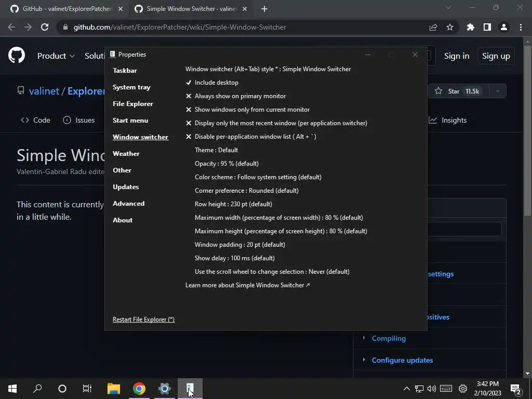
Task: Open File Explorer from taskbar
Action: 114,389
